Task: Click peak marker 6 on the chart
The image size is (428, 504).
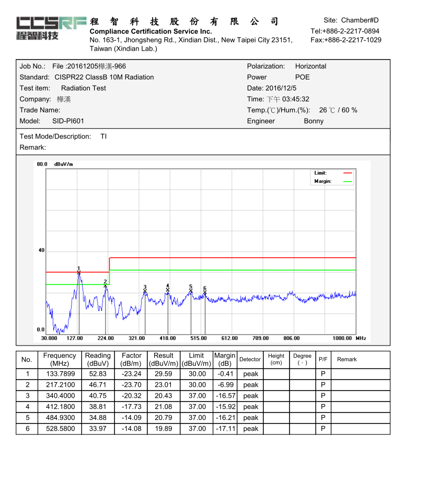Action: (205, 292)
